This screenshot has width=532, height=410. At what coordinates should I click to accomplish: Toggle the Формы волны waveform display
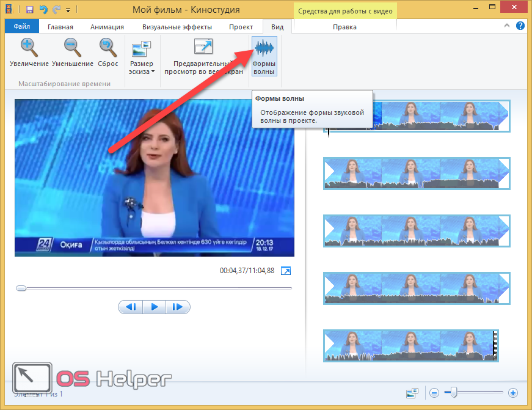coord(264,55)
